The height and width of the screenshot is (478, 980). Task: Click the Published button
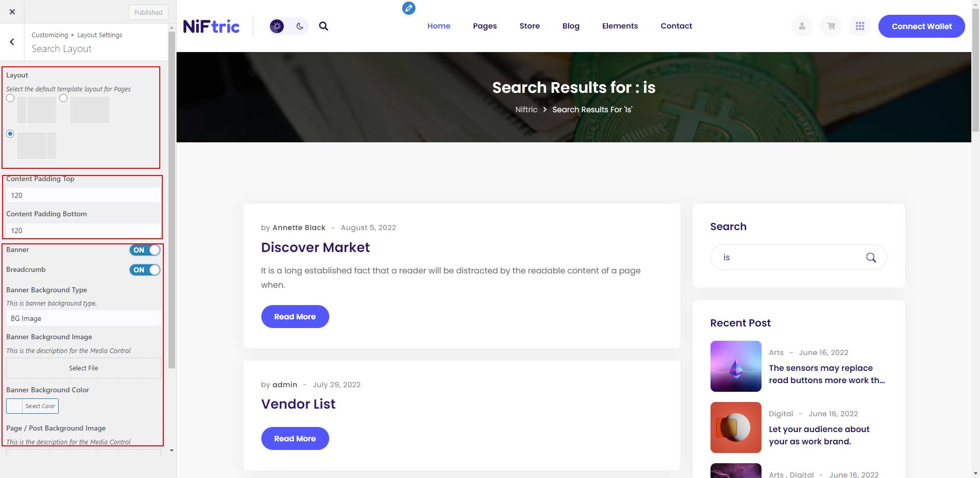click(x=148, y=12)
